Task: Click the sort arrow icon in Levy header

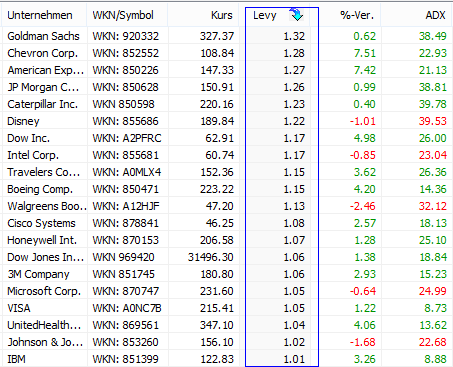Action: (x=296, y=15)
